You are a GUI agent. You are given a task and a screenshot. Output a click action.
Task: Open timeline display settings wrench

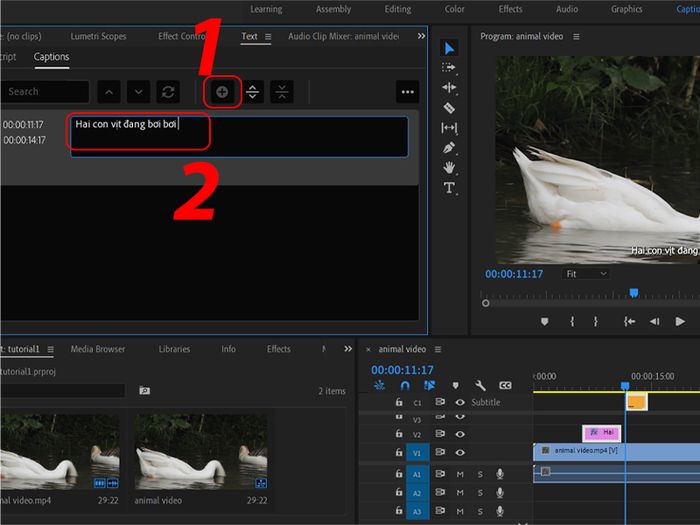click(x=480, y=385)
